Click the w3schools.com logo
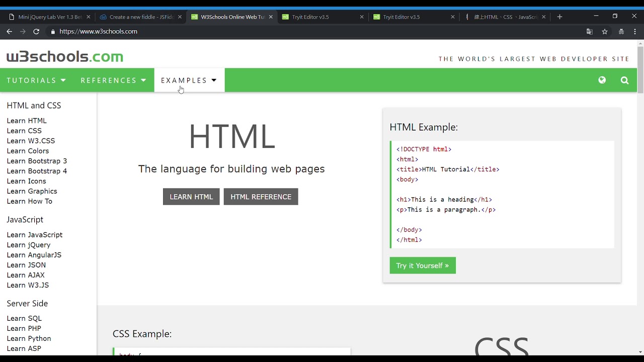This screenshot has width=644, height=362. pyautogui.click(x=65, y=56)
